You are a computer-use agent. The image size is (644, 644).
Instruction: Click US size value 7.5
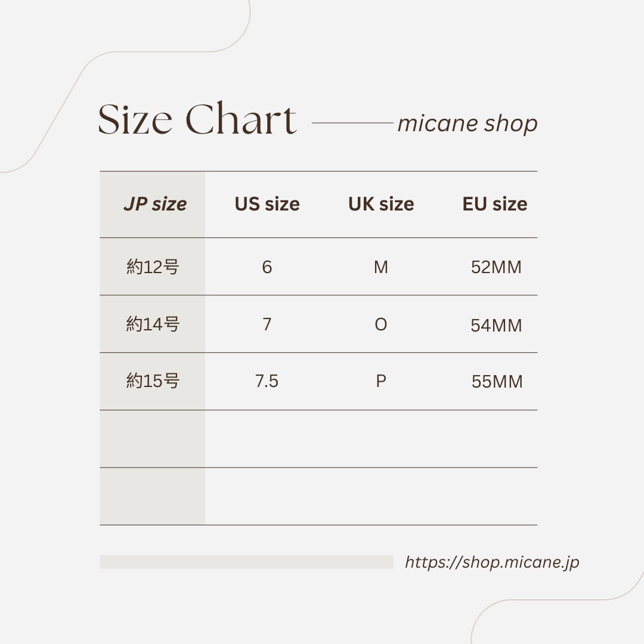coord(267,381)
